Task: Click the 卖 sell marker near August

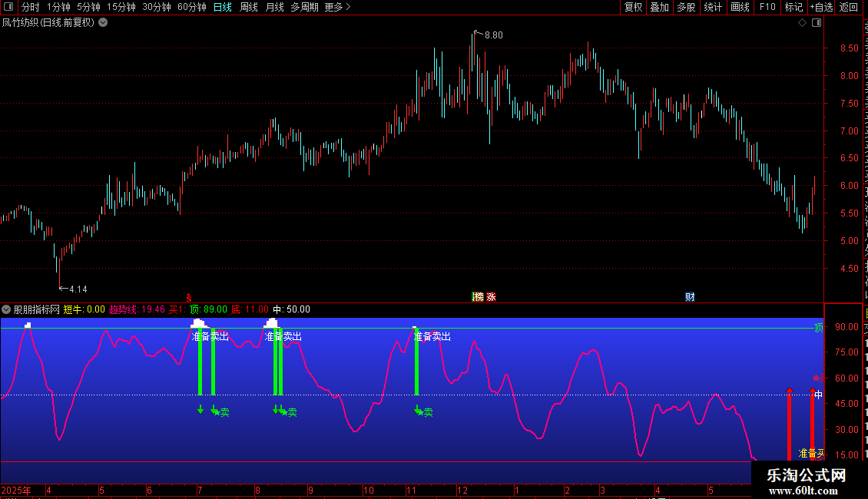Action: 293,412
